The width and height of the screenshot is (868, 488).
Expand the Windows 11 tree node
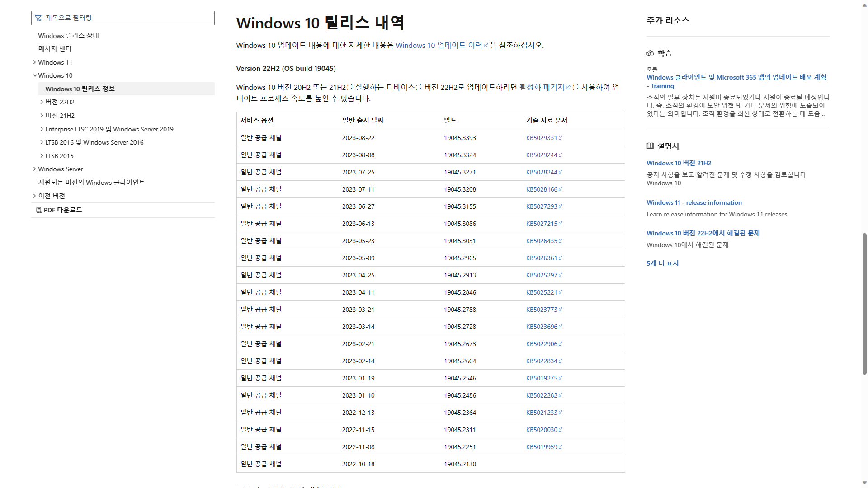34,62
